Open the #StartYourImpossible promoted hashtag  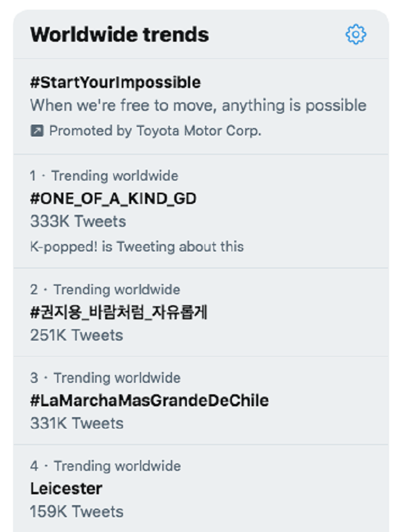pyautogui.click(x=115, y=82)
